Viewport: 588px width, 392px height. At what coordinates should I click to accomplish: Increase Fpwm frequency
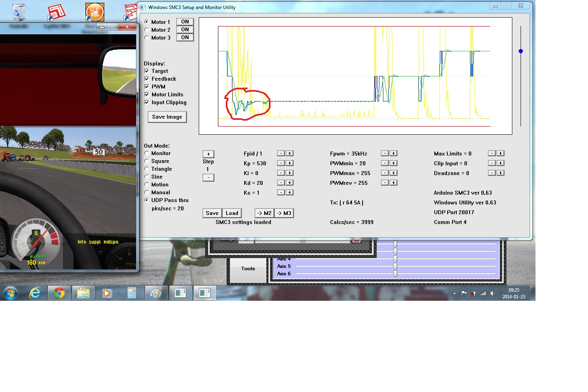click(393, 153)
